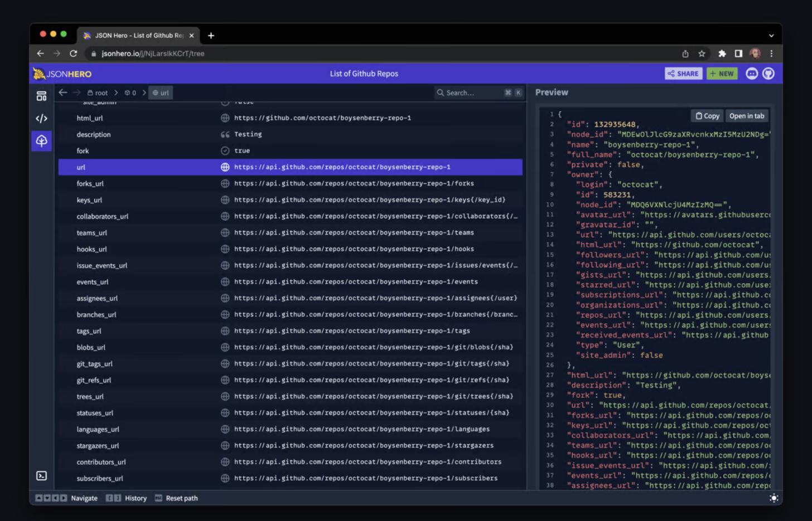
Task: Select the url breadcrumb item
Action: pyautogui.click(x=161, y=93)
